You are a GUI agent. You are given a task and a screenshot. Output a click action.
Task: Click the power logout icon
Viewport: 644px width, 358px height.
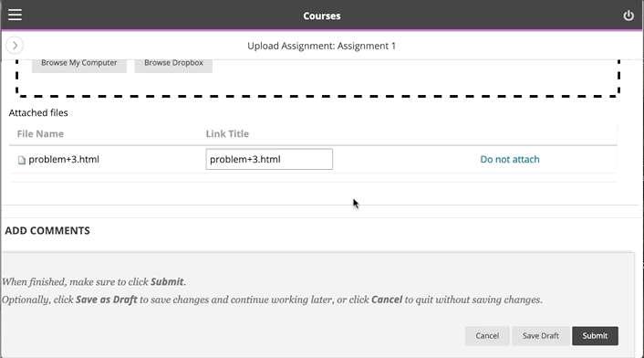pos(628,16)
